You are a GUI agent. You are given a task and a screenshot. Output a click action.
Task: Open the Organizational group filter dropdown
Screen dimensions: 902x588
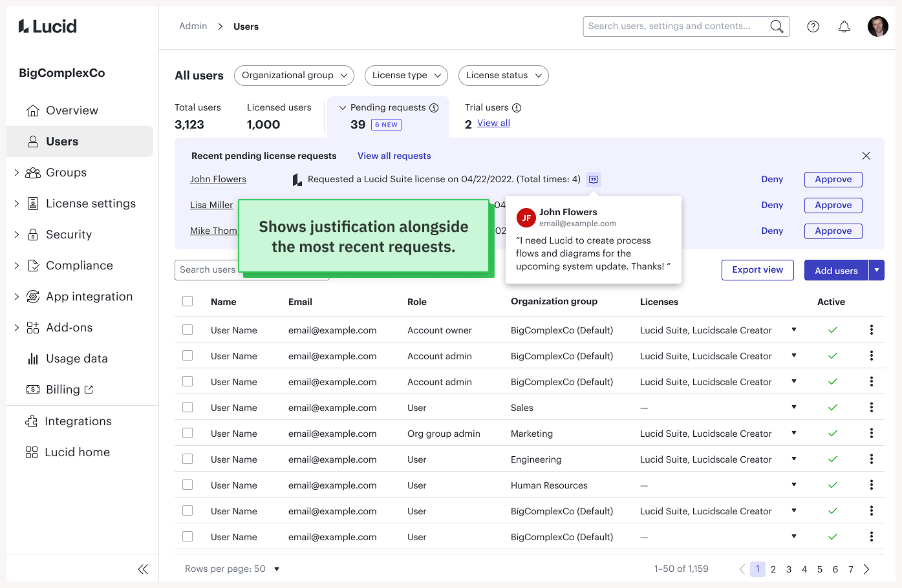[x=294, y=76]
